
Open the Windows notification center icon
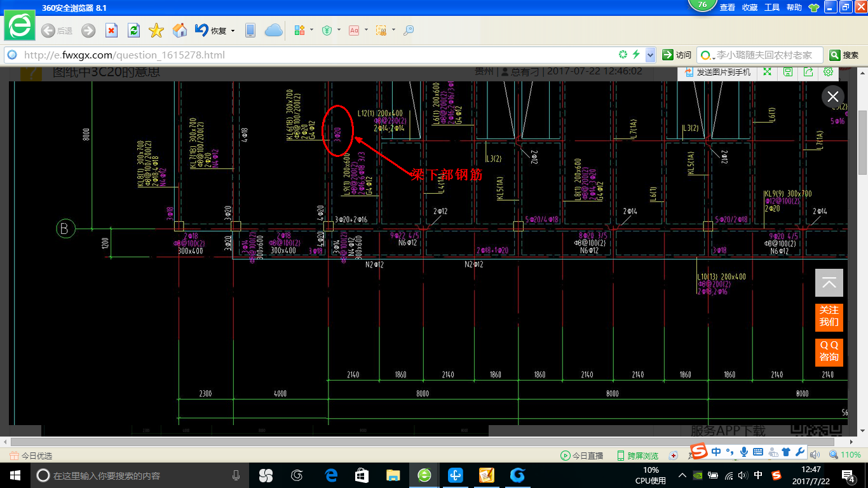point(848,475)
